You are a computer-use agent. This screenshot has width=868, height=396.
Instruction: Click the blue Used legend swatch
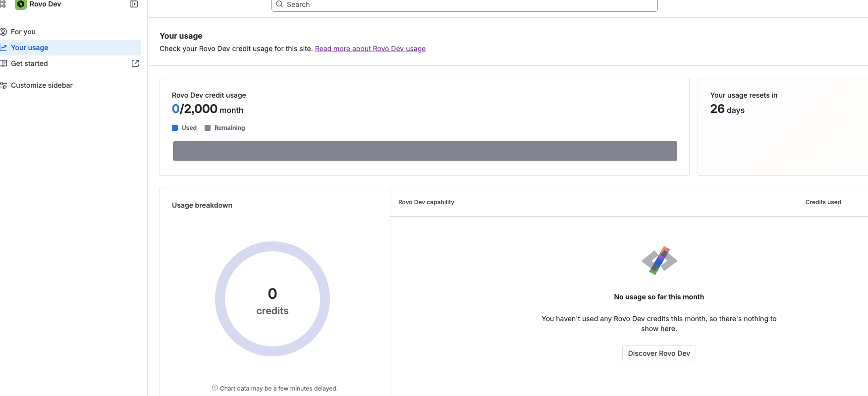[175, 128]
